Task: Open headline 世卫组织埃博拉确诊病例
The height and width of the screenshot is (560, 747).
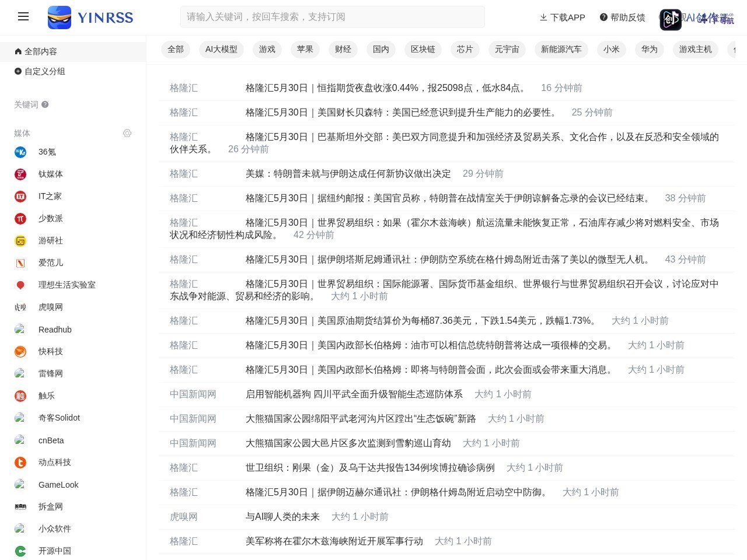Action: tap(370, 468)
